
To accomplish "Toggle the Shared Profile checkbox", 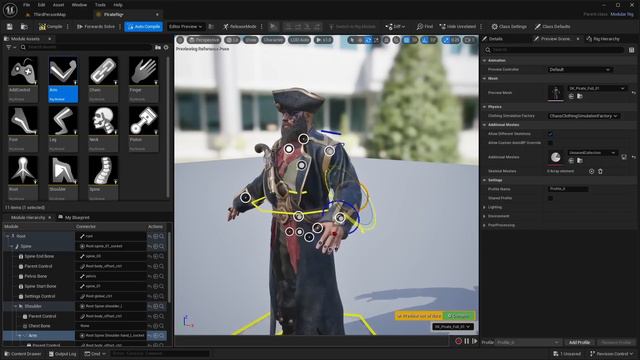I will 550,198.
